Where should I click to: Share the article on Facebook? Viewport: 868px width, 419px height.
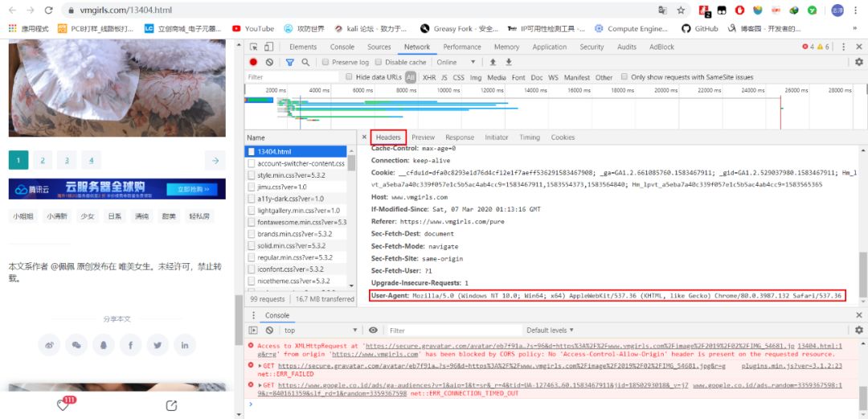(131, 345)
